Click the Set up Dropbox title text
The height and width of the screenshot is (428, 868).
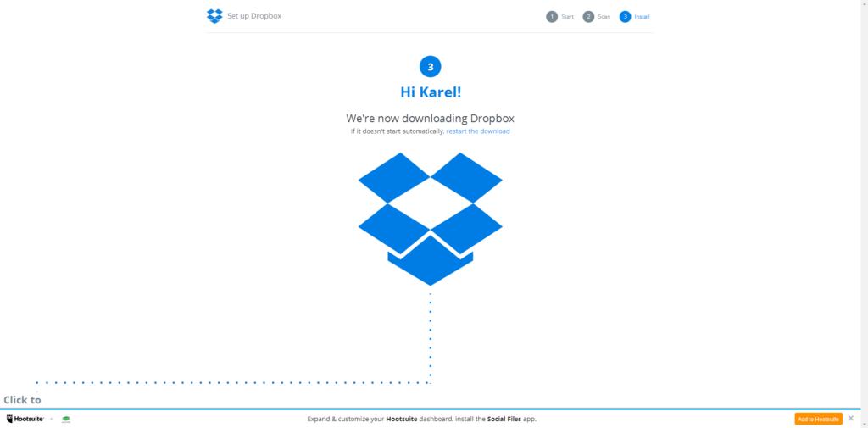(254, 16)
